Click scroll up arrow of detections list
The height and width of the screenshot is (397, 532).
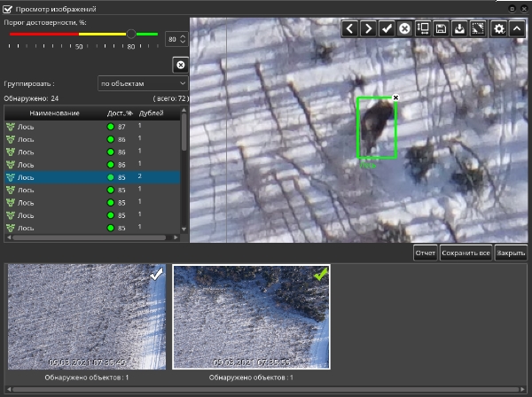184,110
